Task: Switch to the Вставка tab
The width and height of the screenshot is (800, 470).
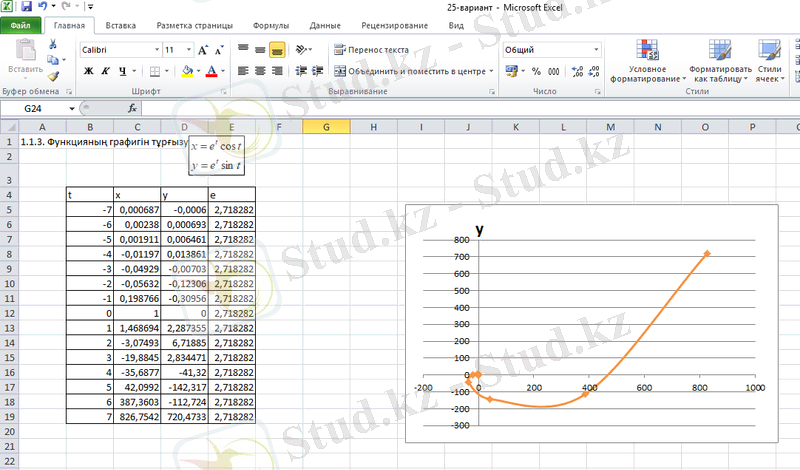Action: (121, 24)
